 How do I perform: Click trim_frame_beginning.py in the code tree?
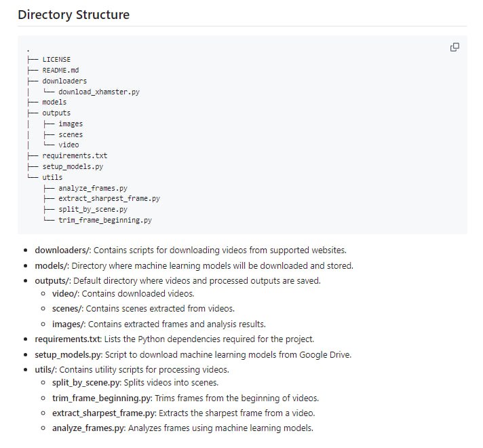click(104, 221)
